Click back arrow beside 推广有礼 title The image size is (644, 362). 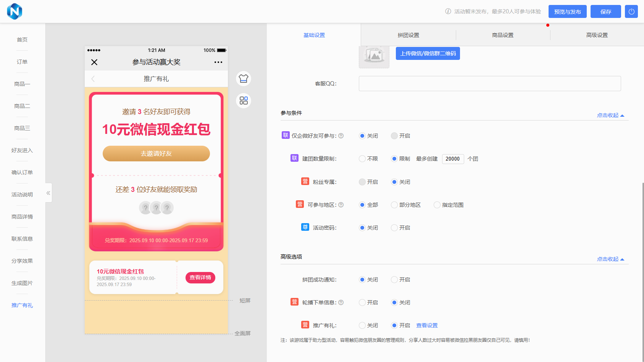[x=93, y=79]
